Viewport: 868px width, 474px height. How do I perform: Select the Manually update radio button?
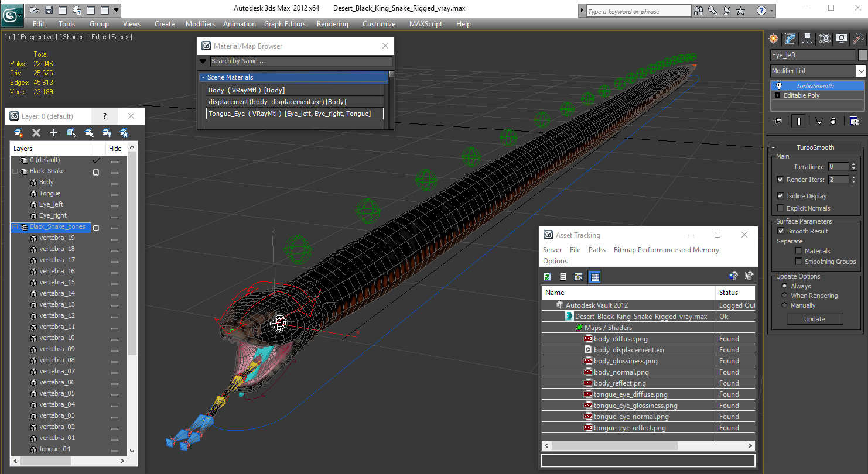(x=785, y=305)
